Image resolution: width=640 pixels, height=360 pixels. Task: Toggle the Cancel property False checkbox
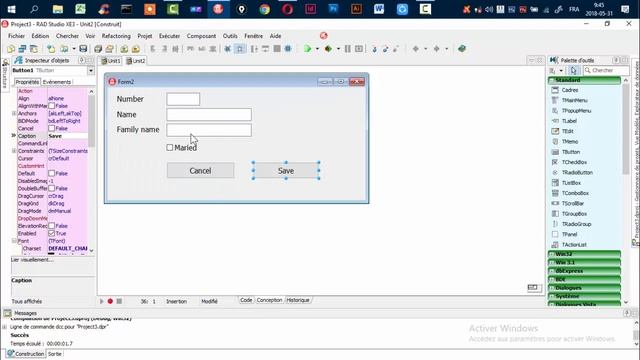52,129
